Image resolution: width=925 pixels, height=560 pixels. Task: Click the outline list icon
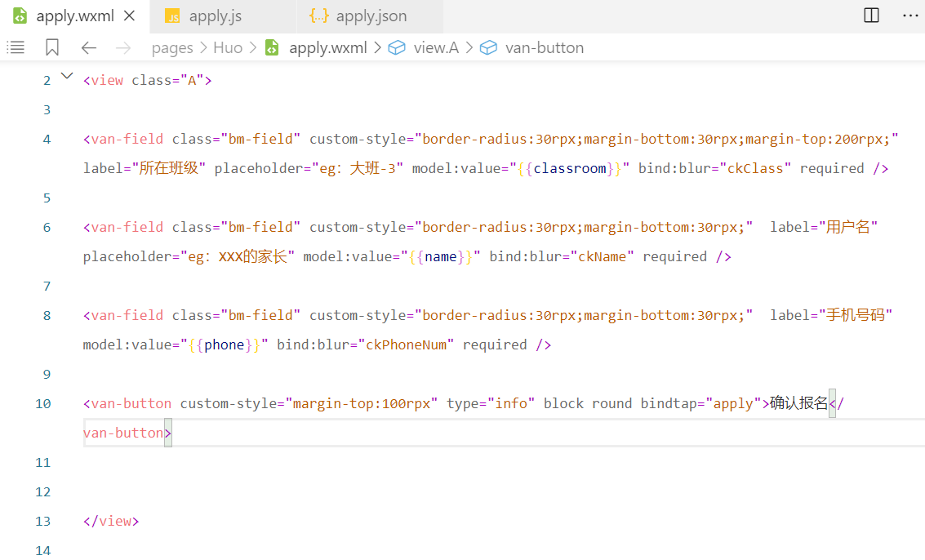pos(16,47)
